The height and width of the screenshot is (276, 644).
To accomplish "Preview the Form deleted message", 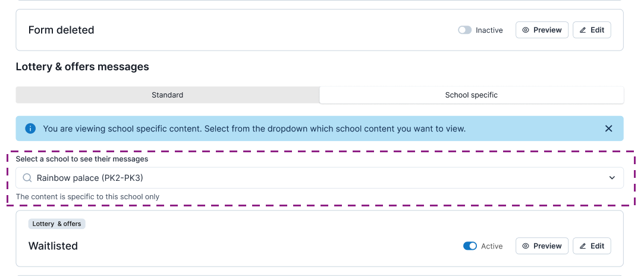I will click(x=542, y=30).
